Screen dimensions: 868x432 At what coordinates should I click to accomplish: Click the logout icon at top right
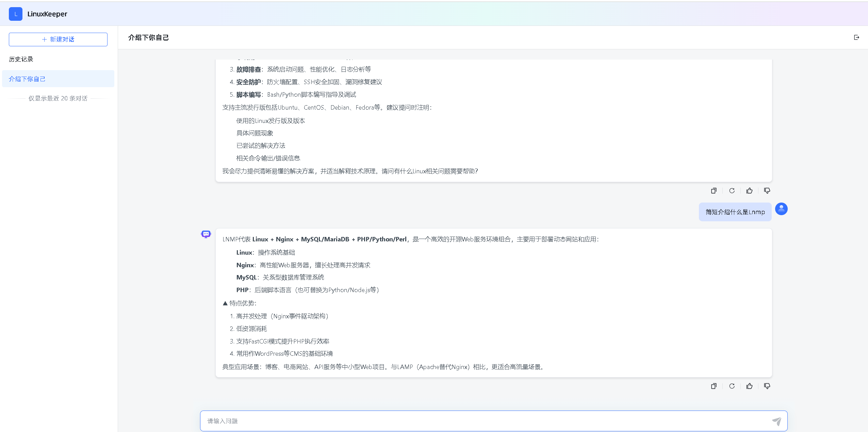pos(857,37)
